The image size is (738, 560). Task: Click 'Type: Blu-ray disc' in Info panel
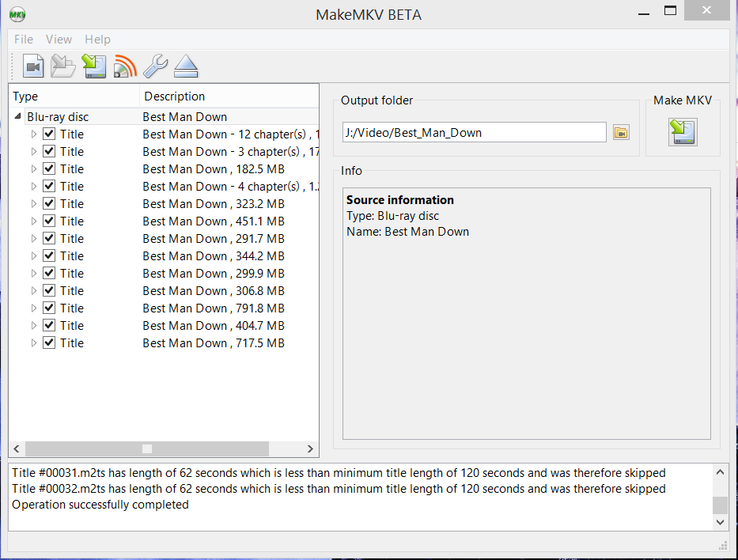pos(392,216)
